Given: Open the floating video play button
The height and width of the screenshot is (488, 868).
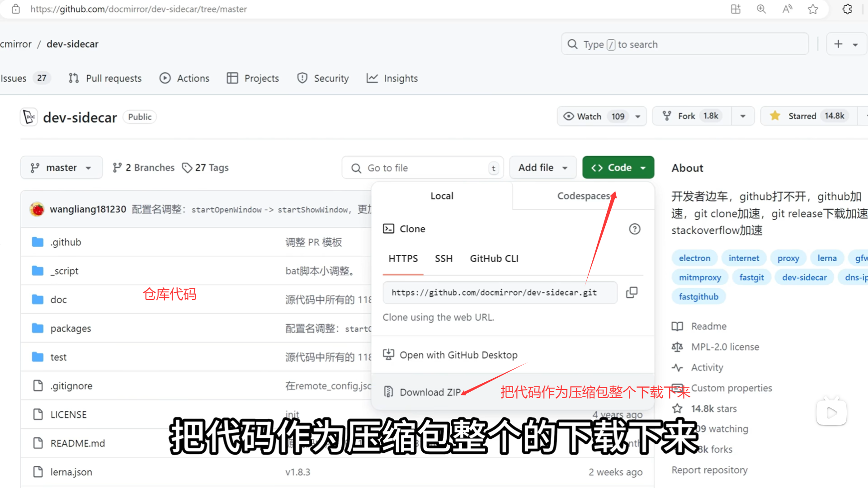Looking at the screenshot, I should [831, 412].
